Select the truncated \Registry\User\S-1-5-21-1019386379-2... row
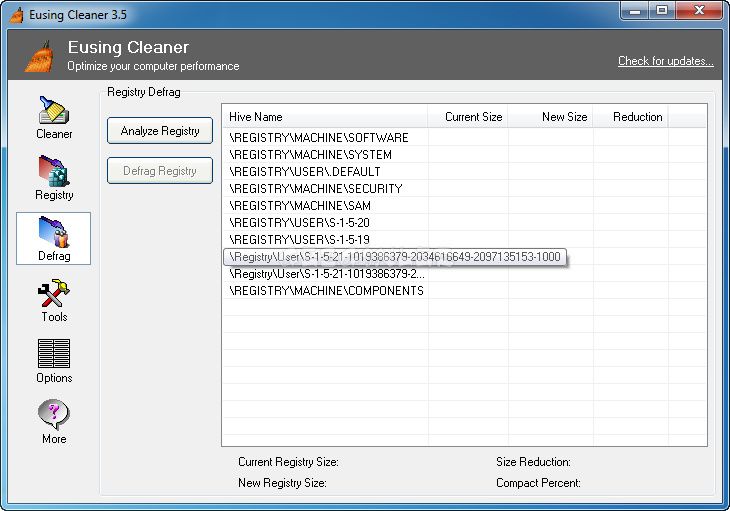The image size is (730, 511). pyautogui.click(x=464, y=274)
